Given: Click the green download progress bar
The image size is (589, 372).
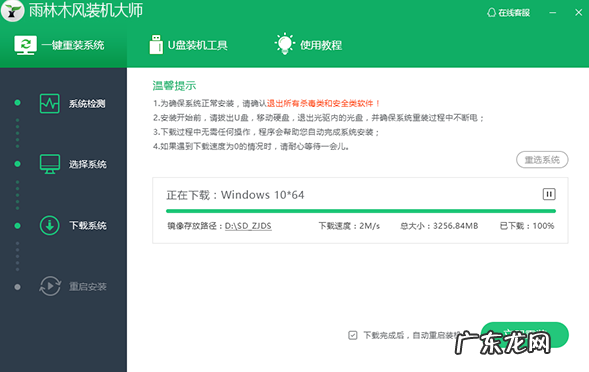Looking at the screenshot, I should coord(361,211).
